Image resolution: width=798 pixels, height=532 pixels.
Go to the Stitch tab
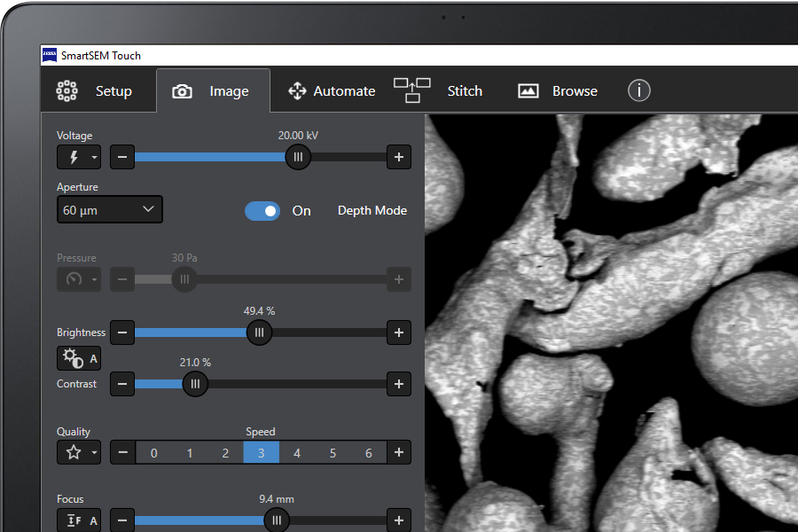438,90
